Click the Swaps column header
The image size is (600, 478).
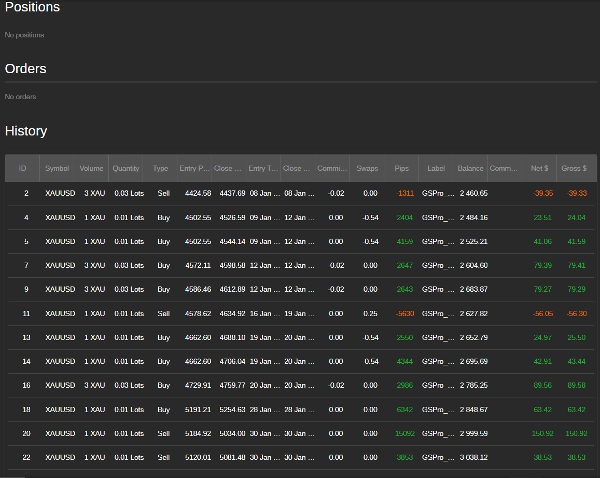tap(367, 168)
